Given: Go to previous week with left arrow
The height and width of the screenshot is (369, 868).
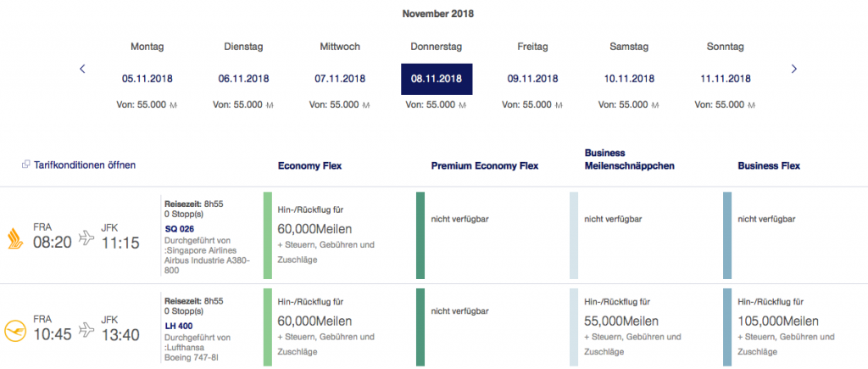Looking at the screenshot, I should point(82,69).
